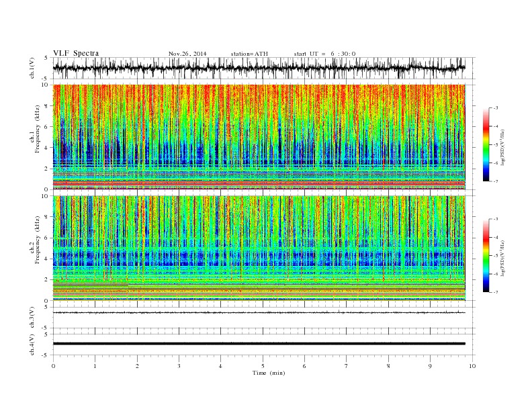Image resolution: width=532 pixels, height=411 pixels.
Task: Select the "ch.1(V)" waveform axis label
Action: click(32, 68)
